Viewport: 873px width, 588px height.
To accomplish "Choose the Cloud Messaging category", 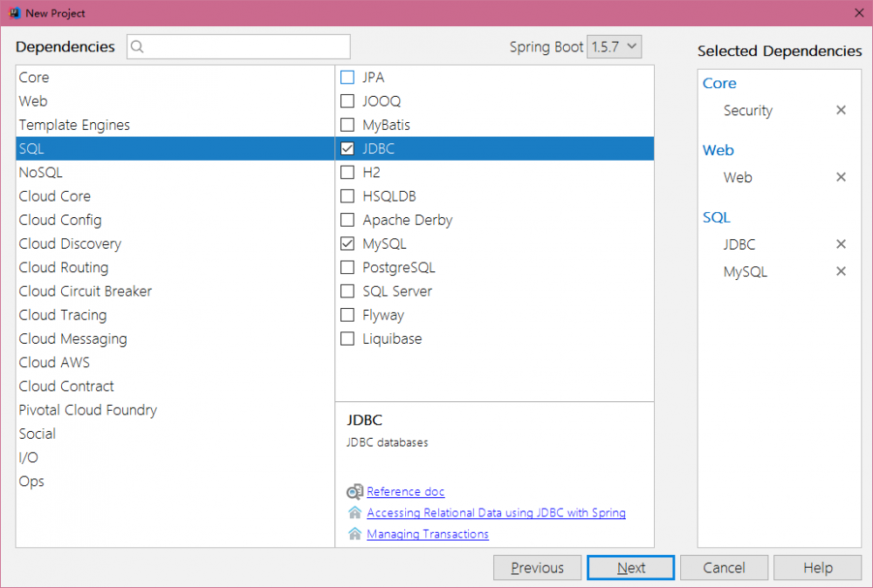I will (x=72, y=338).
